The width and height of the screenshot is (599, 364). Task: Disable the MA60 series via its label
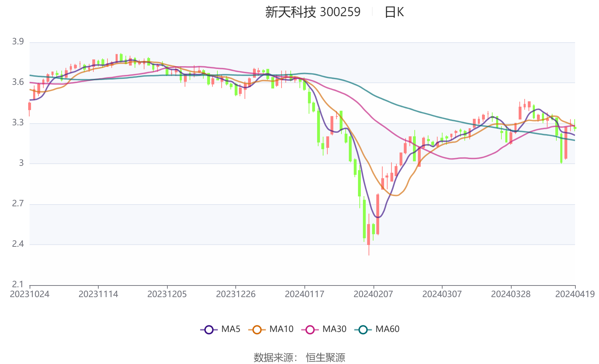[387, 329]
